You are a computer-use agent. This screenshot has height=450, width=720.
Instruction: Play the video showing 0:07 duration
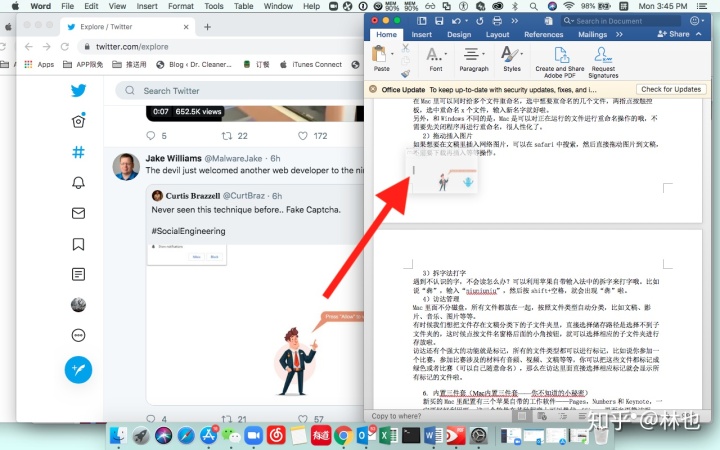pyautogui.click(x=255, y=113)
